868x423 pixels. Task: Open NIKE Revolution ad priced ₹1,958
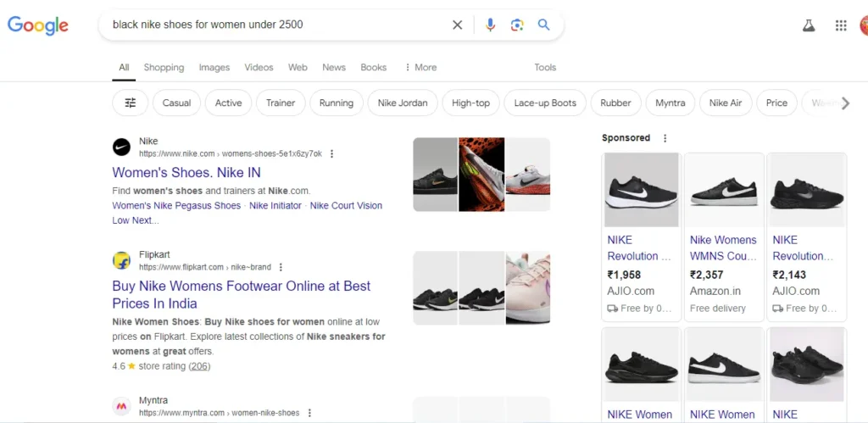pos(639,248)
